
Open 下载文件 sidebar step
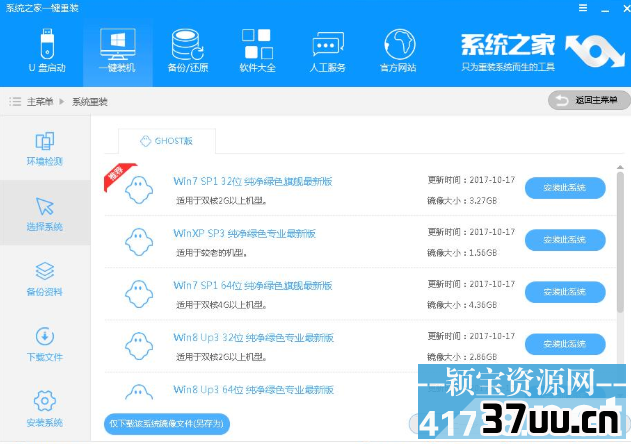pyautogui.click(x=45, y=344)
